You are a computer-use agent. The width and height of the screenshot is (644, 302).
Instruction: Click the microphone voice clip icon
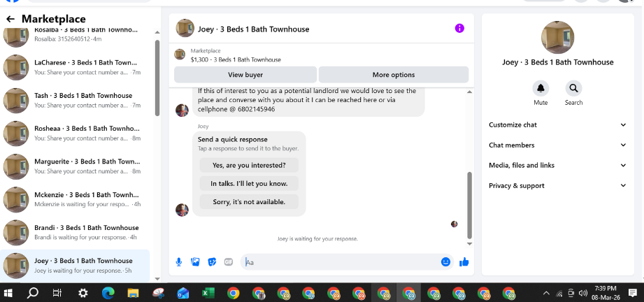click(179, 262)
